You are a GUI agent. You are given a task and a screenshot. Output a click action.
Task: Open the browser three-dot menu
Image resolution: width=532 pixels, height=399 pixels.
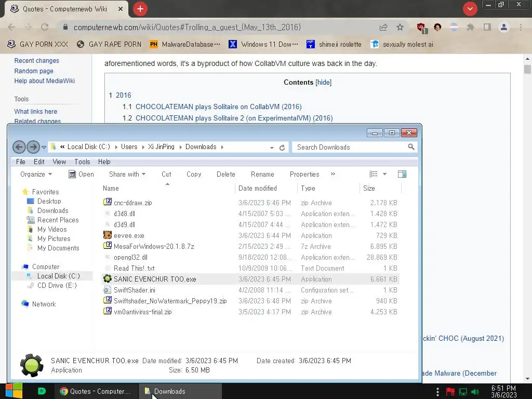521,27
